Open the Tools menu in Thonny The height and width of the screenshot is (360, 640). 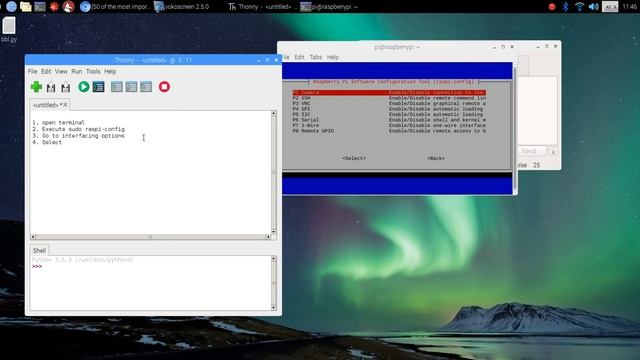[93, 71]
